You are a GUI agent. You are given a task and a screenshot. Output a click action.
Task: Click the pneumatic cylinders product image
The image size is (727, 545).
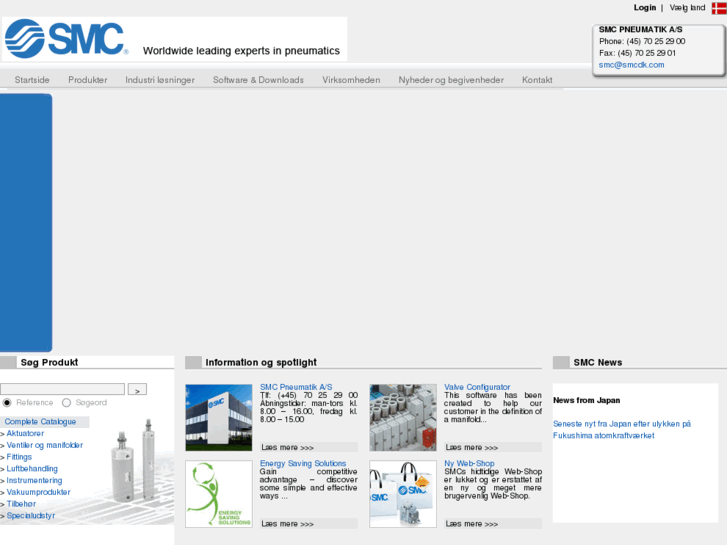tap(134, 460)
